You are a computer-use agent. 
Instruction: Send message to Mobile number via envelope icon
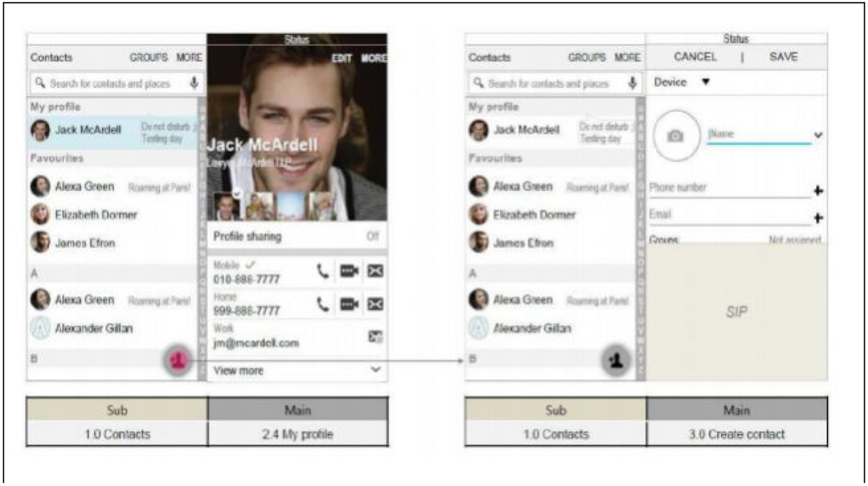point(375,271)
